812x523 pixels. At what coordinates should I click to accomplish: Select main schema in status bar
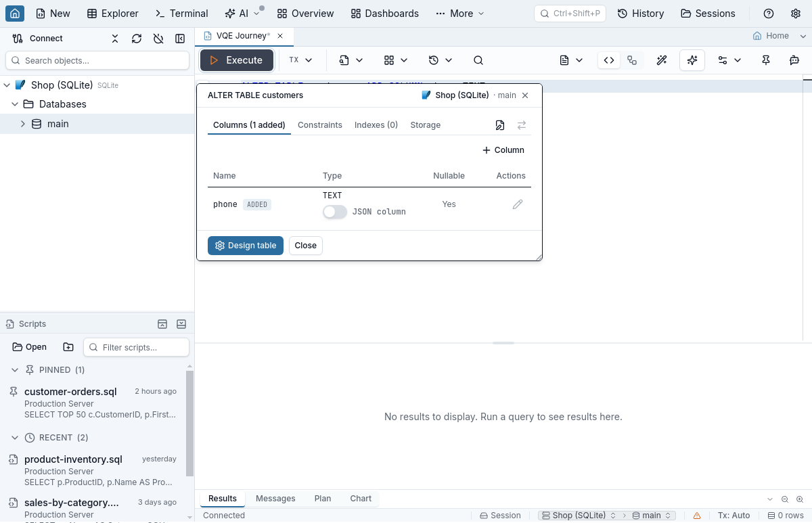point(652,516)
